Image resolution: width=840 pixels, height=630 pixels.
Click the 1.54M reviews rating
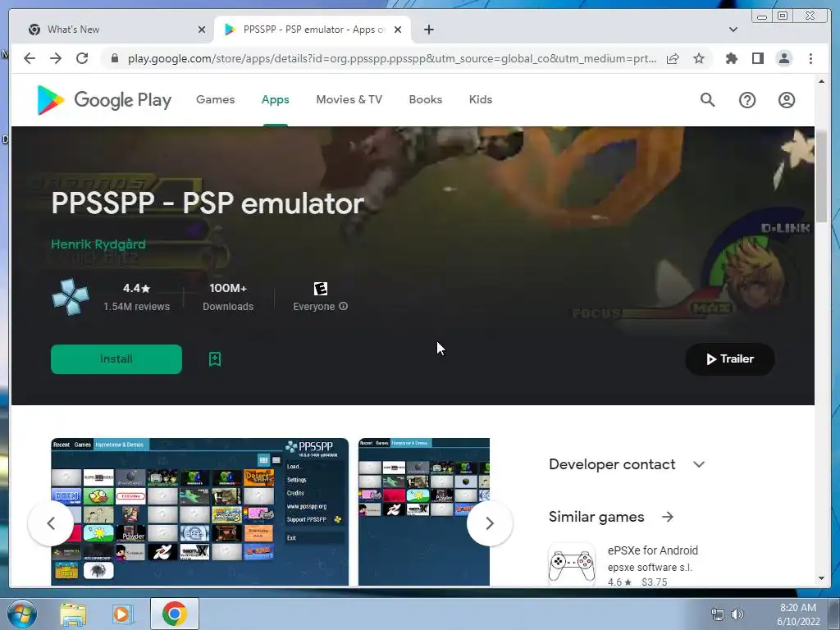click(137, 297)
